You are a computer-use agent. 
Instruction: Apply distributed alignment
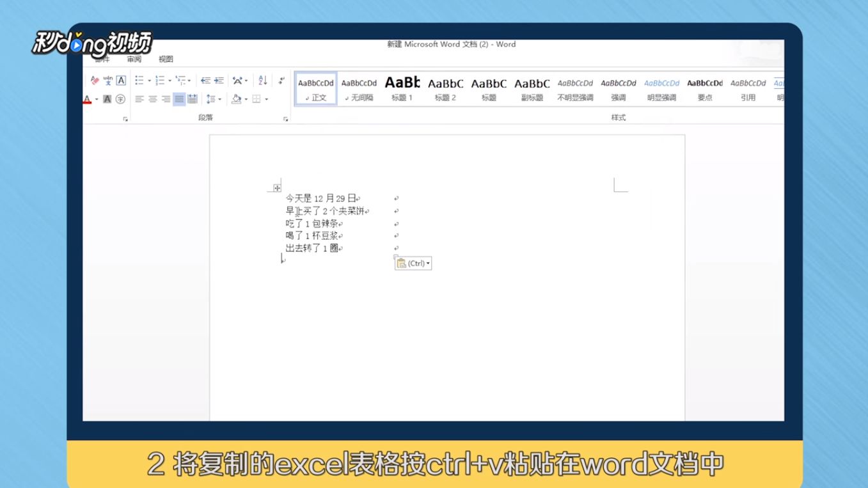(x=193, y=99)
